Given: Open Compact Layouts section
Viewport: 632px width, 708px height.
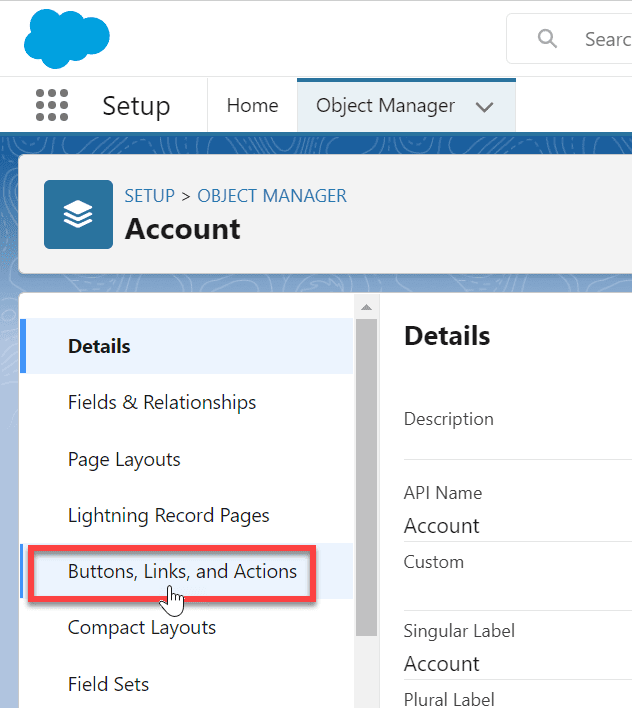Looking at the screenshot, I should tap(186, 628).
